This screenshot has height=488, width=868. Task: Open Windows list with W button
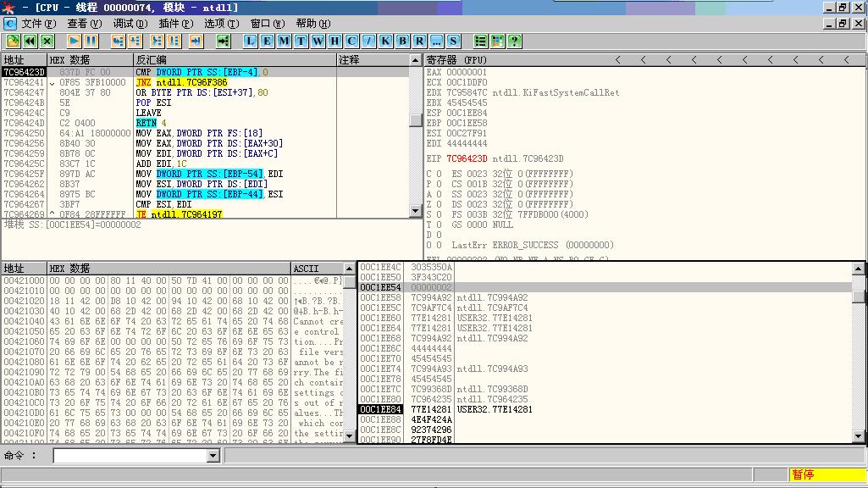click(318, 41)
